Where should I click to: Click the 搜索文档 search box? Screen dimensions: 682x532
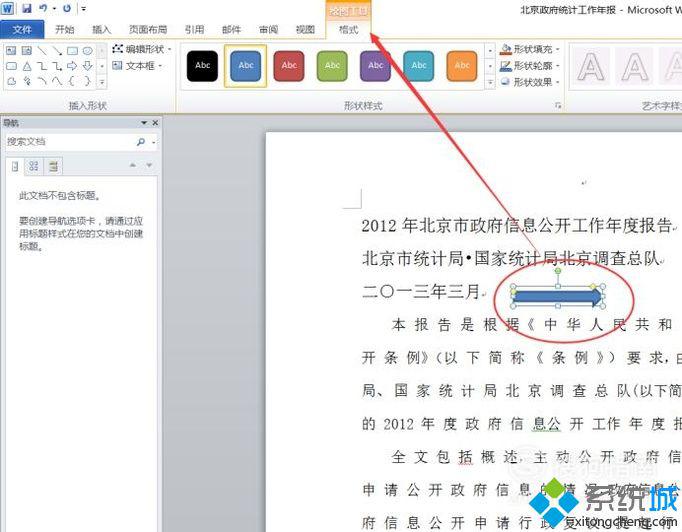(x=70, y=142)
